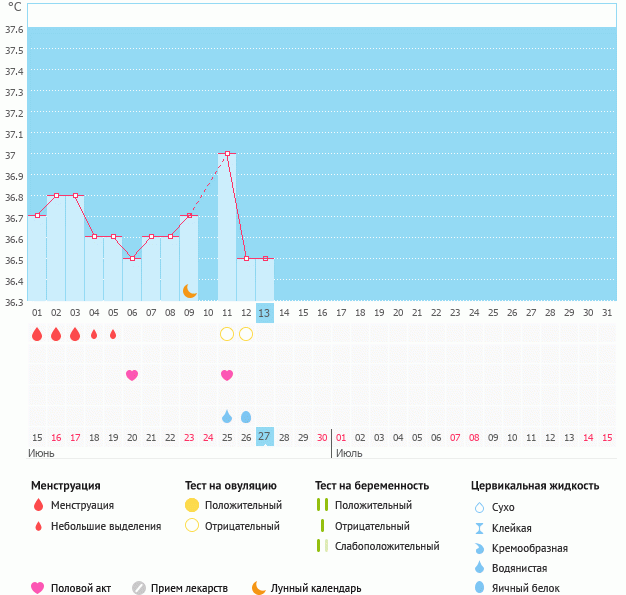The image size is (626, 595).
Task: Click the temperature point on cycle day 02
Action: tap(56, 196)
